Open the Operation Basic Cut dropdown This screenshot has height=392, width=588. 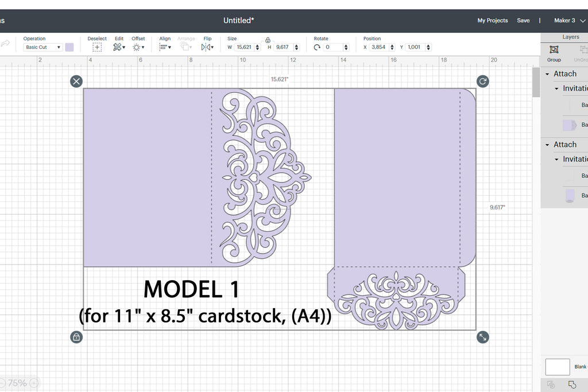point(43,47)
